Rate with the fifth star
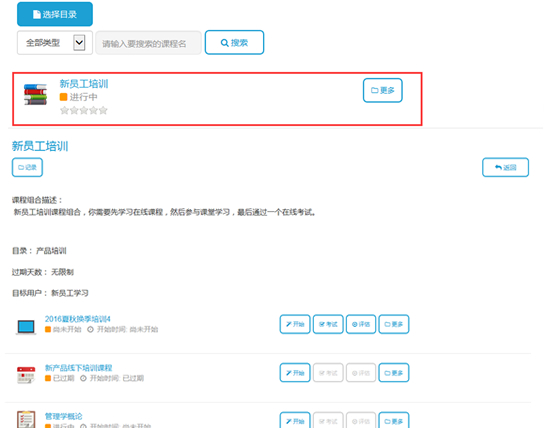Viewport: 547px width, 428px height. coord(103,111)
